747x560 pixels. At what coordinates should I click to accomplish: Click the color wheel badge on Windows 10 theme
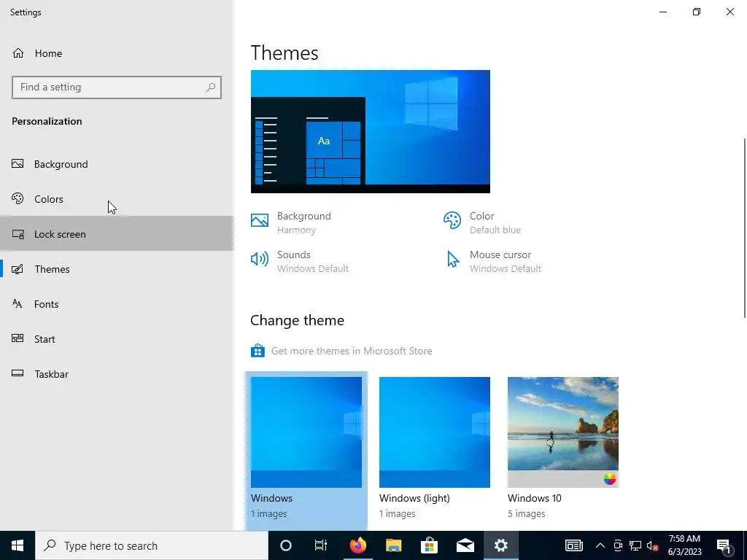[609, 479]
